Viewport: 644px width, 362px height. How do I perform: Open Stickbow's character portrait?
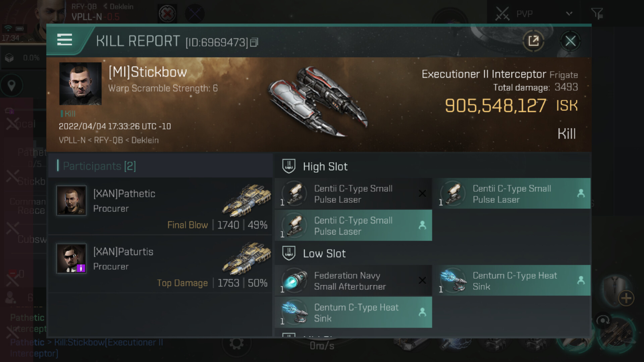80,84
